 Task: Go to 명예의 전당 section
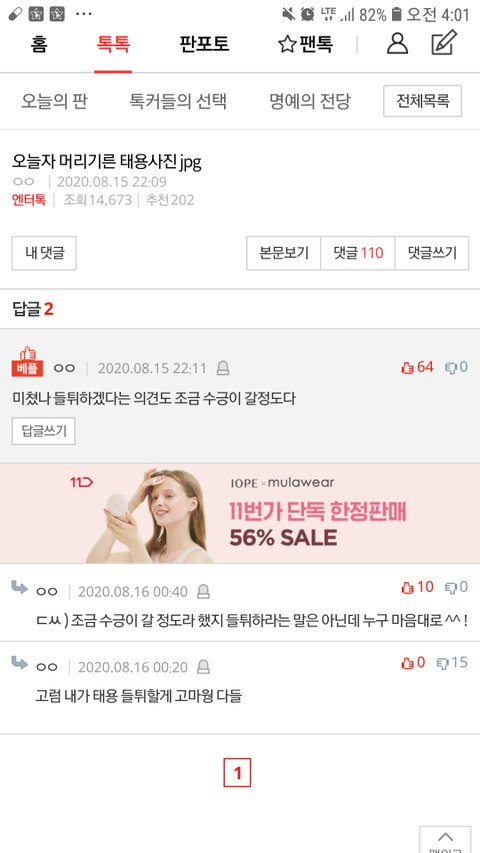tap(310, 101)
